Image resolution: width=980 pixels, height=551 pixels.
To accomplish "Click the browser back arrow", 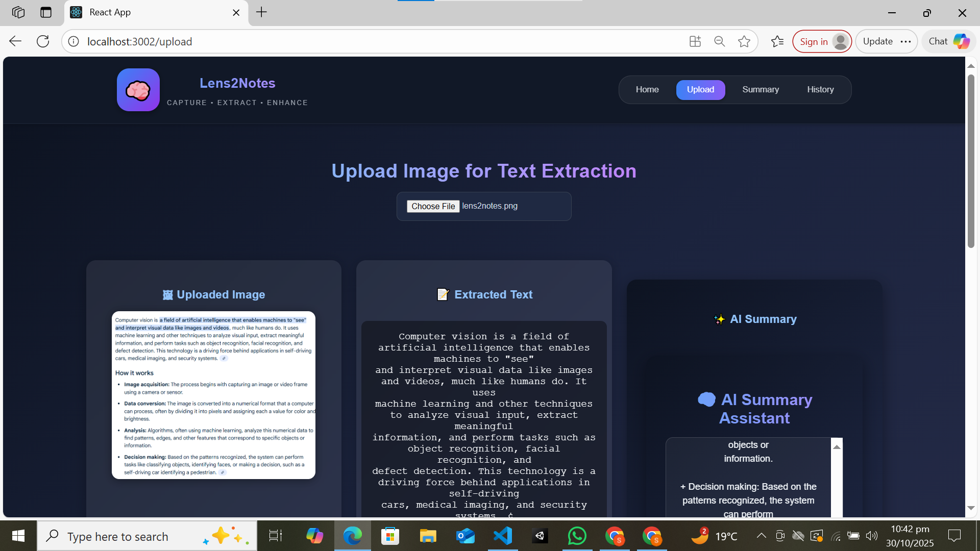I will [15, 41].
